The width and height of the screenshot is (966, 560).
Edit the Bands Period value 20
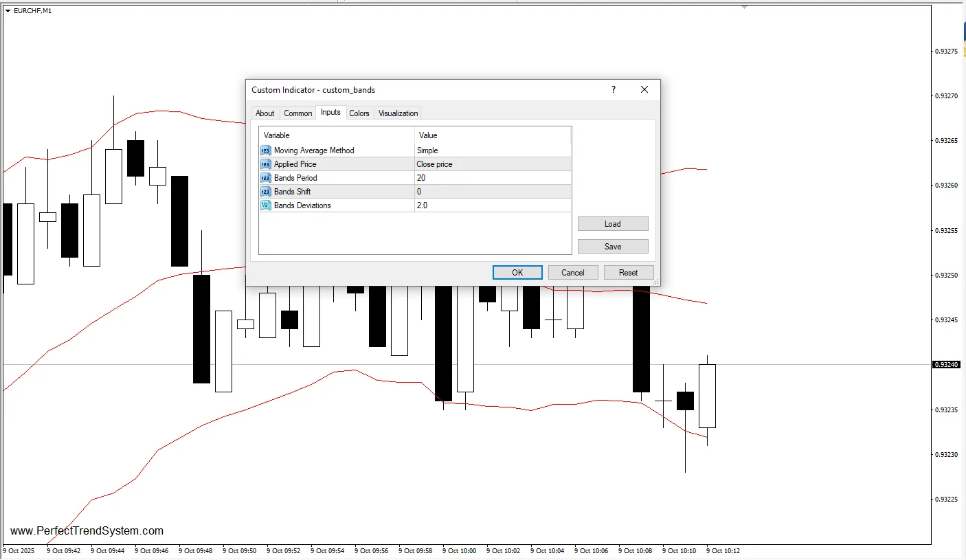pos(493,178)
